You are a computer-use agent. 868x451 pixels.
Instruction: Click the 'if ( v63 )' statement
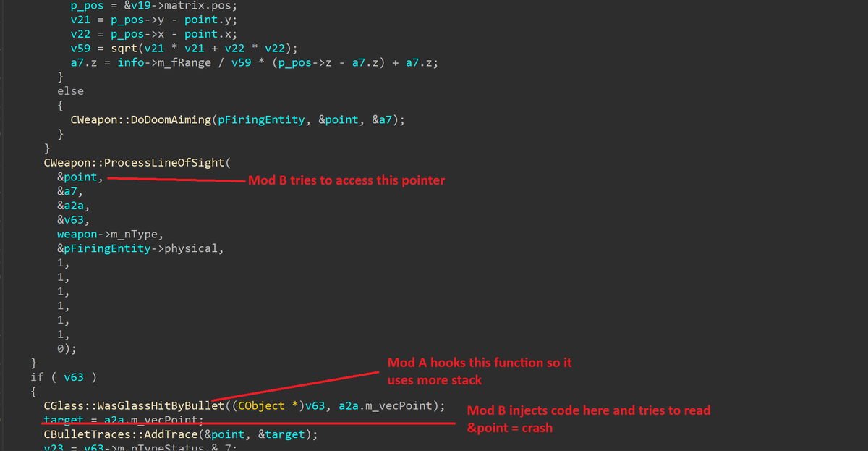point(64,376)
